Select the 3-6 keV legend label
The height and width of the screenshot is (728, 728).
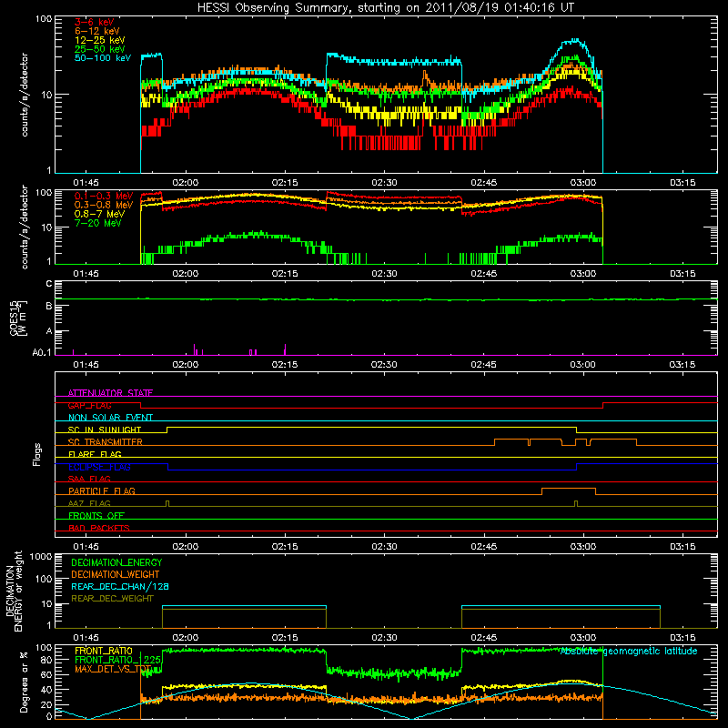tap(94, 22)
